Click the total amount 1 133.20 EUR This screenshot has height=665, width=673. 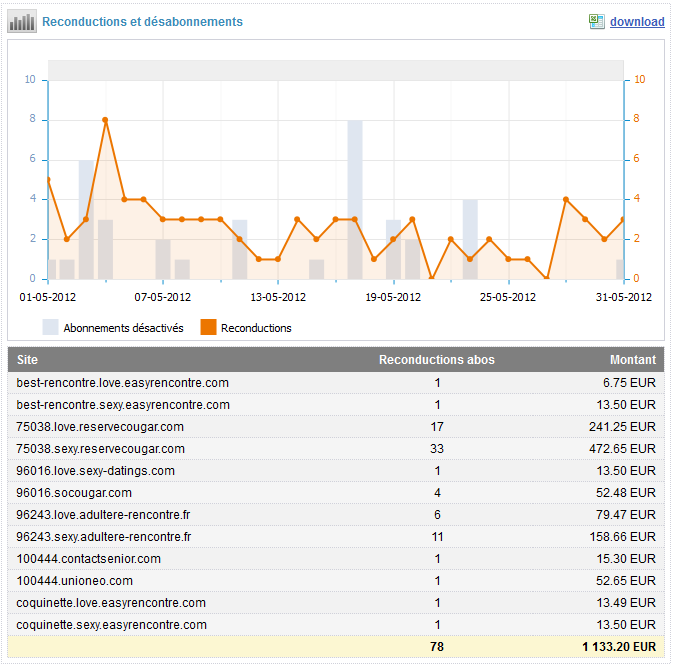point(619,648)
